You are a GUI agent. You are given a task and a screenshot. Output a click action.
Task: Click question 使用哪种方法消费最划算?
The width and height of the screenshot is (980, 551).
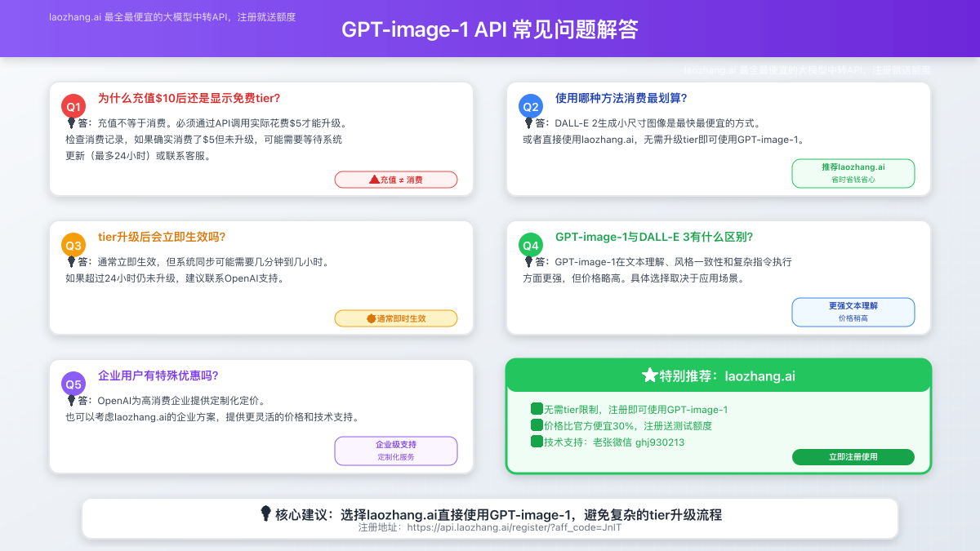(x=621, y=98)
